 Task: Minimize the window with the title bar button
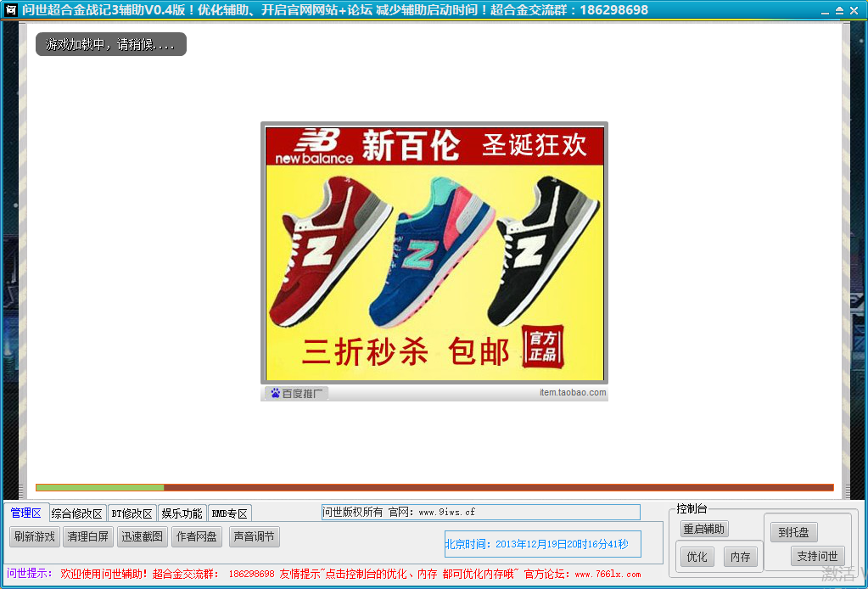coord(826,11)
